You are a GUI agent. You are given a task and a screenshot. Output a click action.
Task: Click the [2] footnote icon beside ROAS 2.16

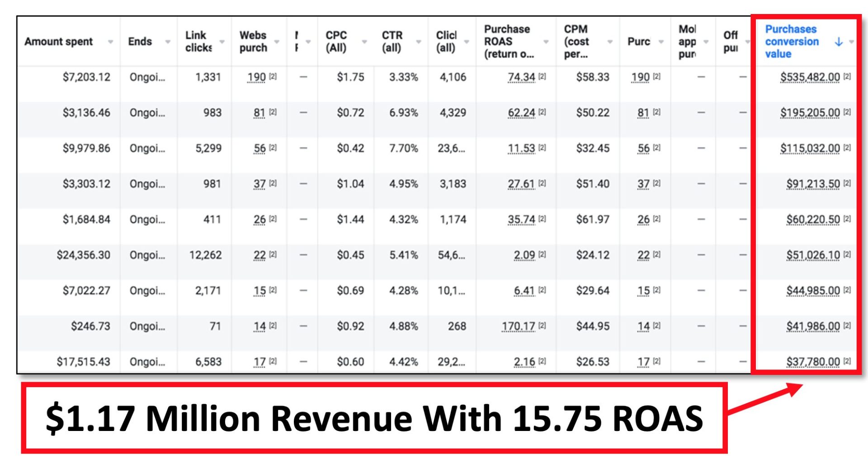(542, 361)
